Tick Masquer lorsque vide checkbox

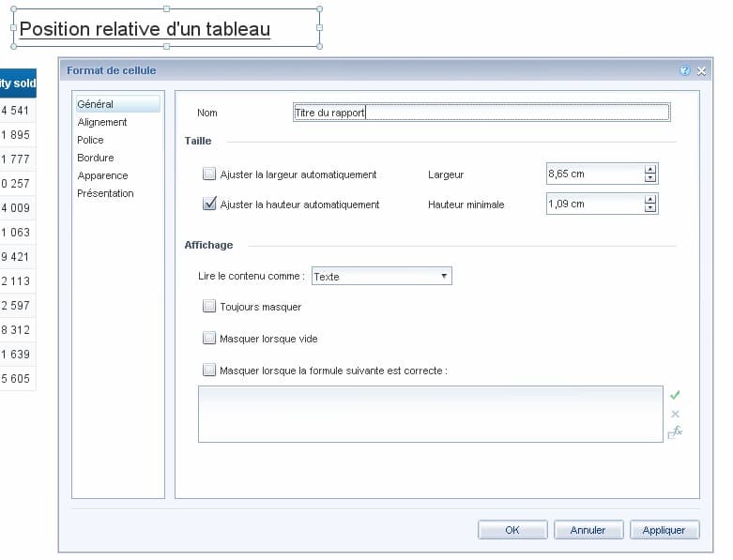(209, 339)
